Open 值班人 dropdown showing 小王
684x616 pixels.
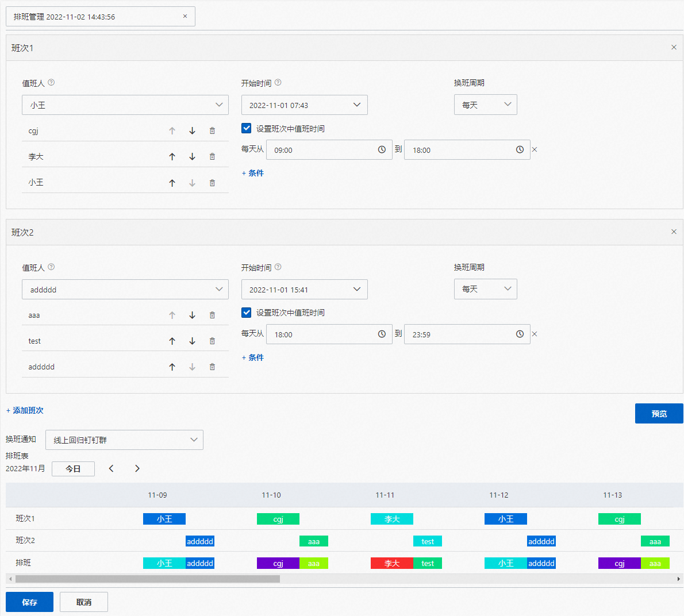click(125, 105)
